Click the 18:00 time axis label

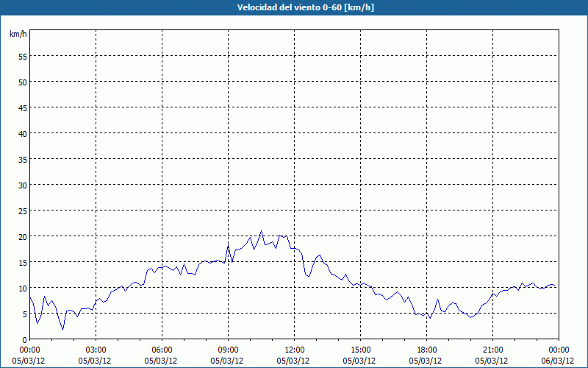pyautogui.click(x=427, y=350)
